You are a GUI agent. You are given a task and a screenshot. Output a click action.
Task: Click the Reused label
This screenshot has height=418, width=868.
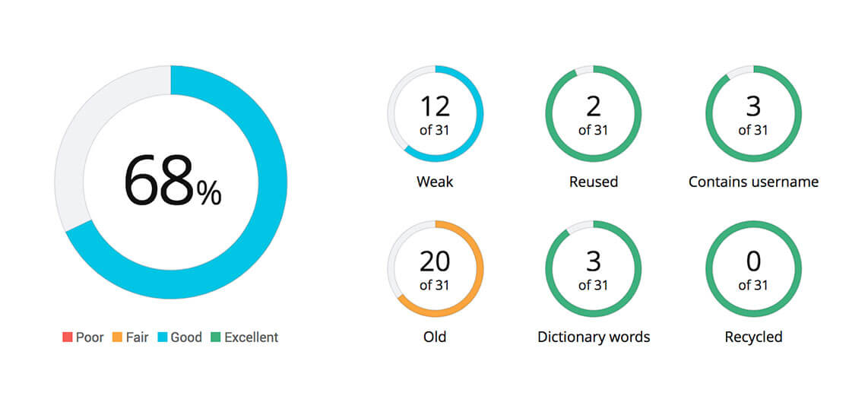click(594, 182)
